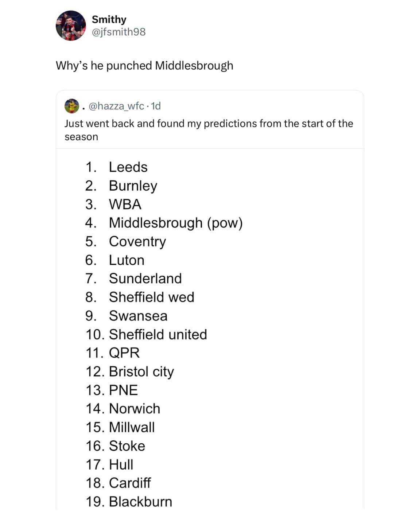Open the quoted tweet author's avatar
Viewport: 420px width, 525px height.
[72, 106]
